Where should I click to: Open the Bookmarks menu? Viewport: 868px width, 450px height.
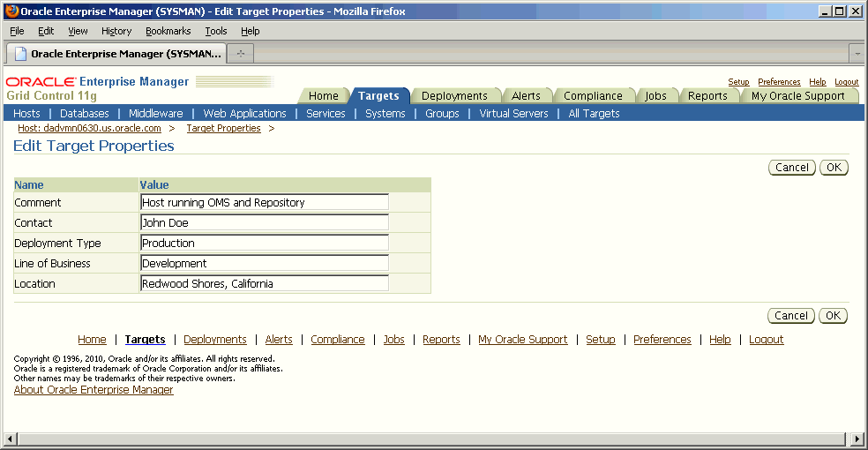coord(168,31)
